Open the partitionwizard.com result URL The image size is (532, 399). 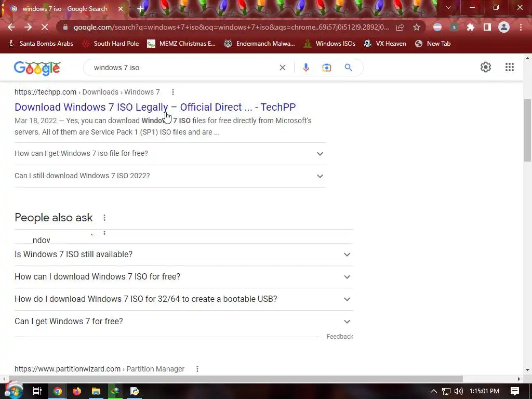[x=99, y=369]
